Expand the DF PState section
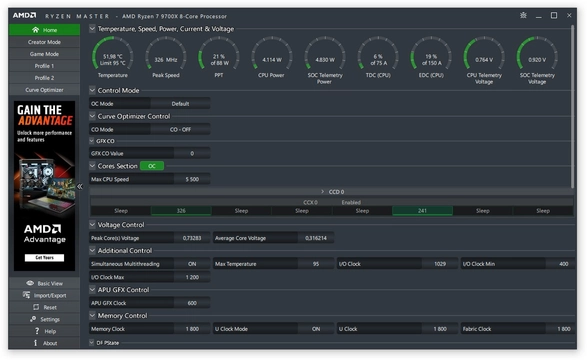 [92, 342]
